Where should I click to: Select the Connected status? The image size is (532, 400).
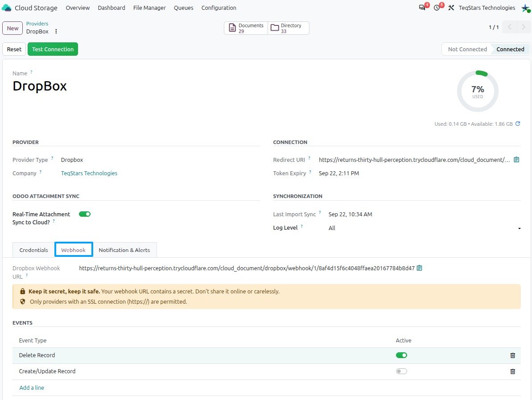(x=510, y=49)
